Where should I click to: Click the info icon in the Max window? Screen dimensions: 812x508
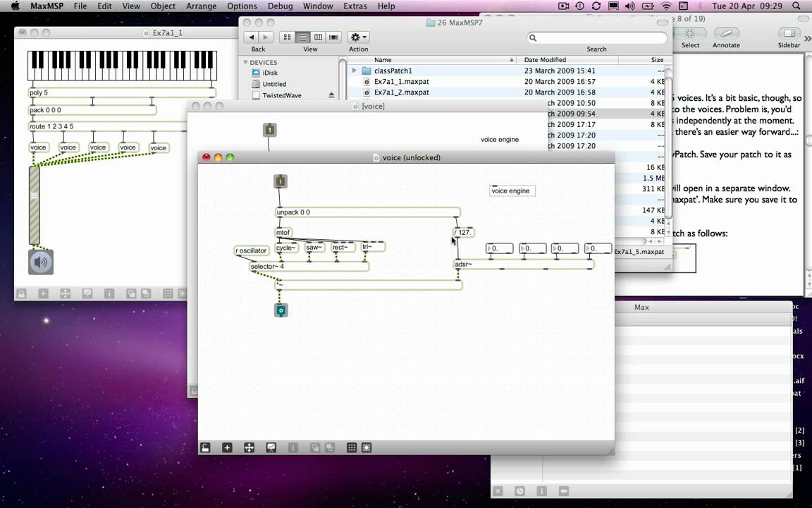541,491
